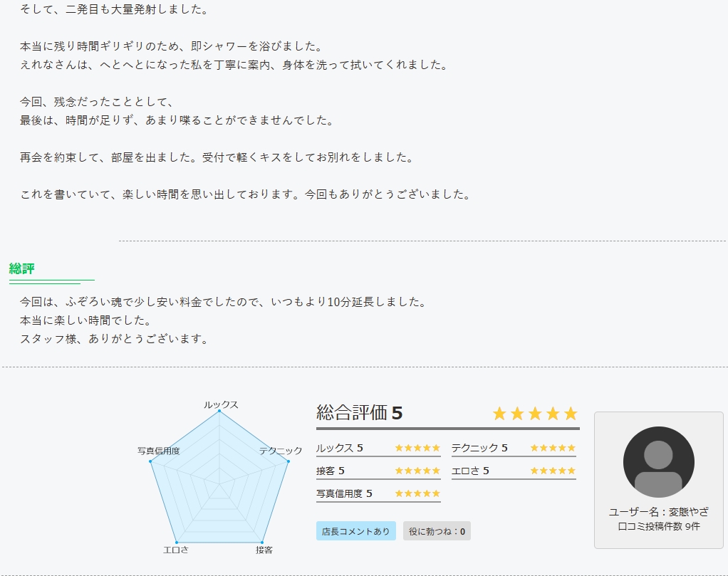Open the 口コミ投稿件数 9件 review count
The height and width of the screenshot is (576, 728).
(658, 526)
